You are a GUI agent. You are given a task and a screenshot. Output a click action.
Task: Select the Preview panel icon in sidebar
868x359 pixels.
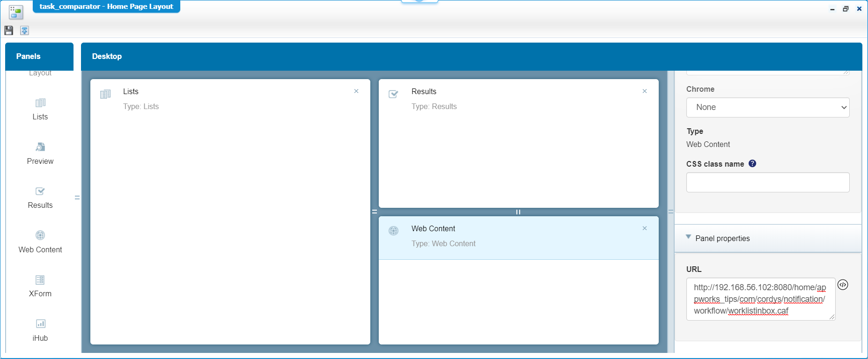40,147
